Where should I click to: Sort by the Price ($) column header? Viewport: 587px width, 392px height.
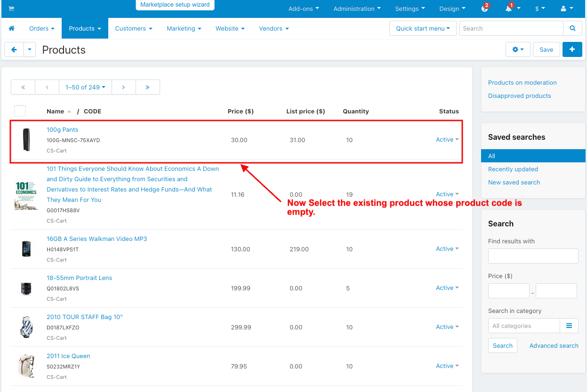pos(241,111)
